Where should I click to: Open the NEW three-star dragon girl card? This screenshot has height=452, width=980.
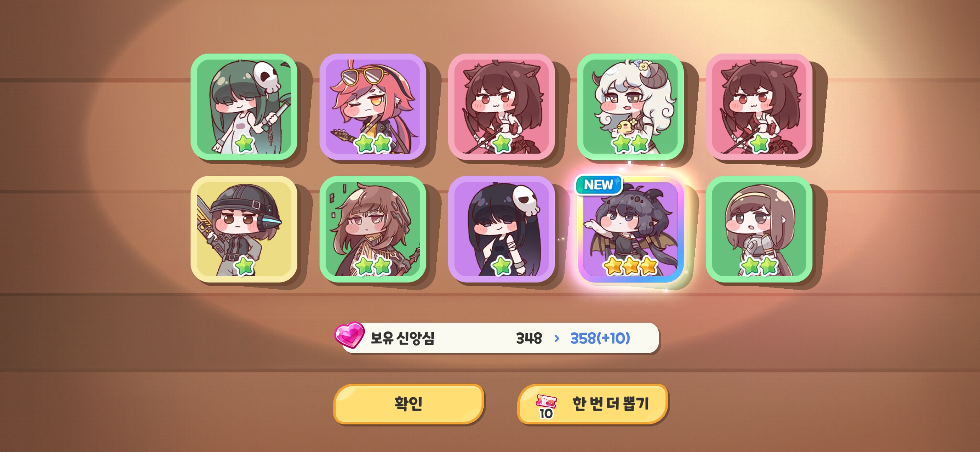[630, 229]
